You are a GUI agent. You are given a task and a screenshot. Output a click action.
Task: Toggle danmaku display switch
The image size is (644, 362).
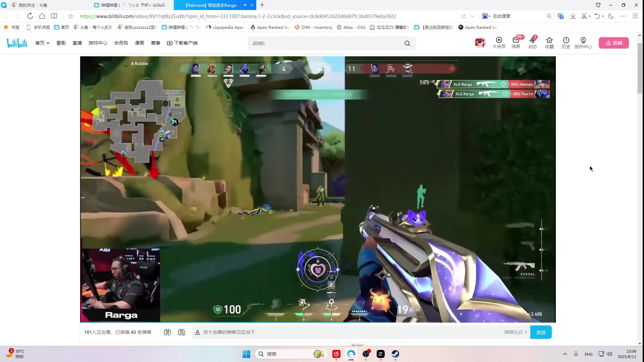click(167, 332)
